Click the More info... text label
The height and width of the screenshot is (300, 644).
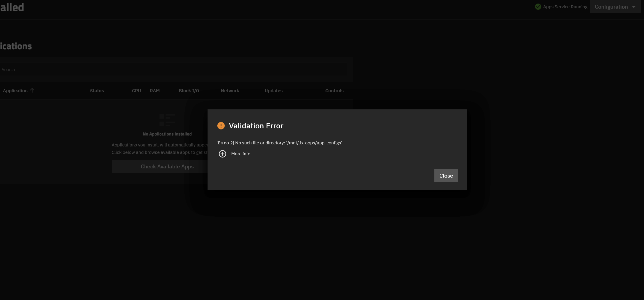[x=242, y=154]
